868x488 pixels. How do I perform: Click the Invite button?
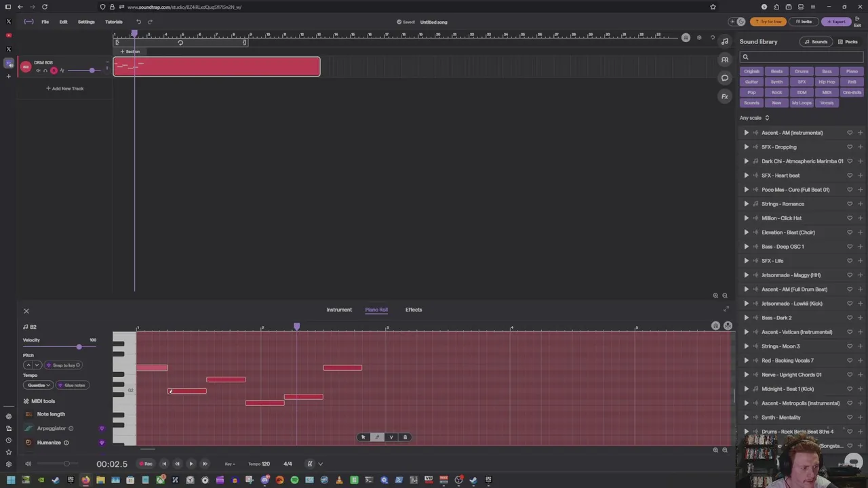coord(804,22)
